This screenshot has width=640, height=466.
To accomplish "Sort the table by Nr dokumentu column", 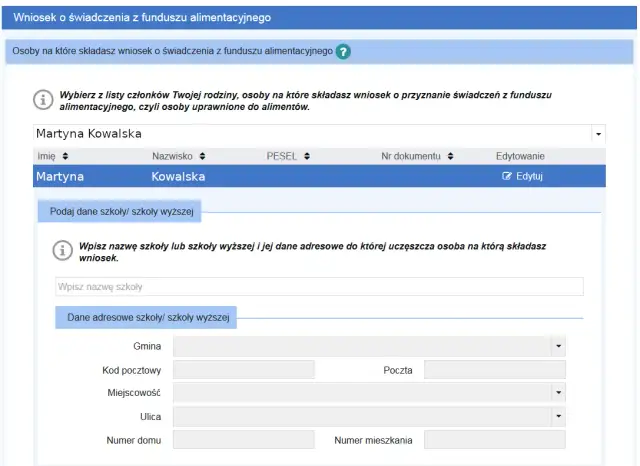I will 451,156.
